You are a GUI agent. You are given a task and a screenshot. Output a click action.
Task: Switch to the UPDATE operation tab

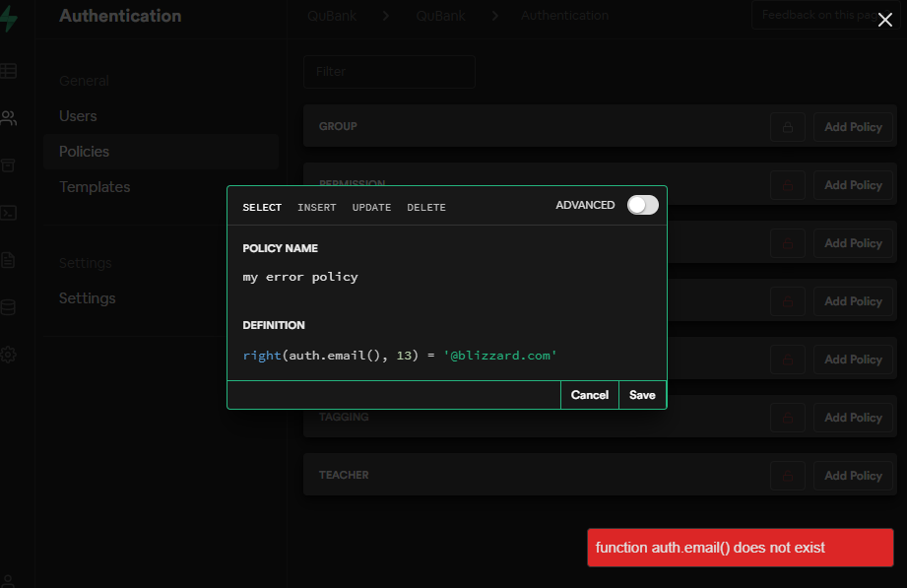click(x=371, y=207)
